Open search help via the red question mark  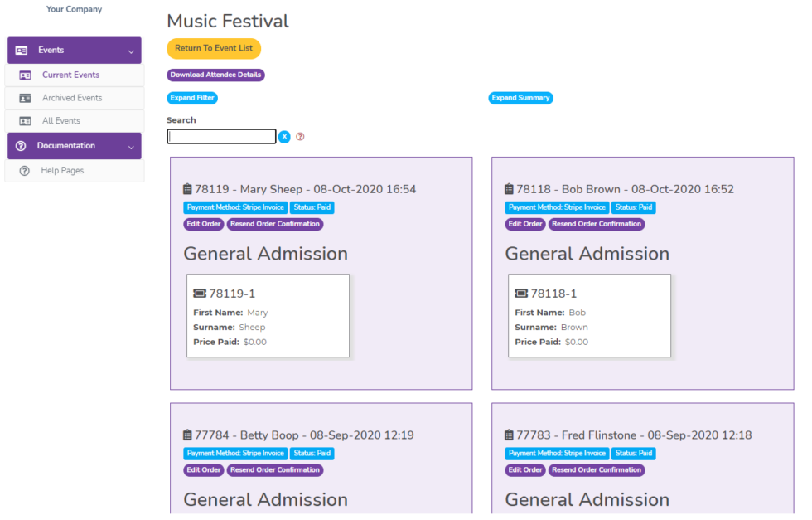coord(299,136)
